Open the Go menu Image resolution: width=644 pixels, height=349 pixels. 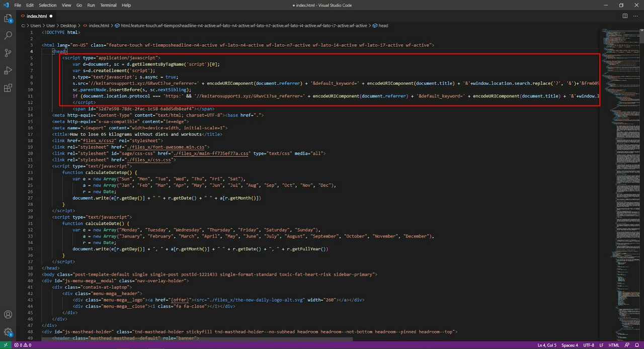point(79,5)
